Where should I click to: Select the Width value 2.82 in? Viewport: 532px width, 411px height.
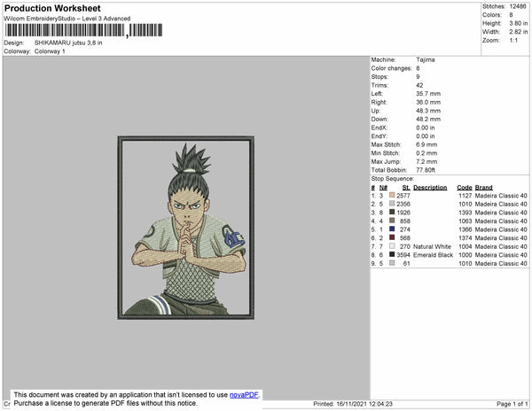[519, 32]
